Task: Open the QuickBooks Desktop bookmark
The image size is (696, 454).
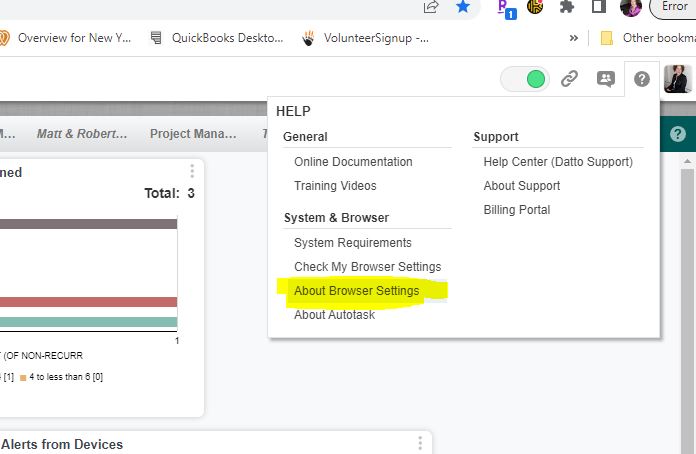Action: coord(221,39)
